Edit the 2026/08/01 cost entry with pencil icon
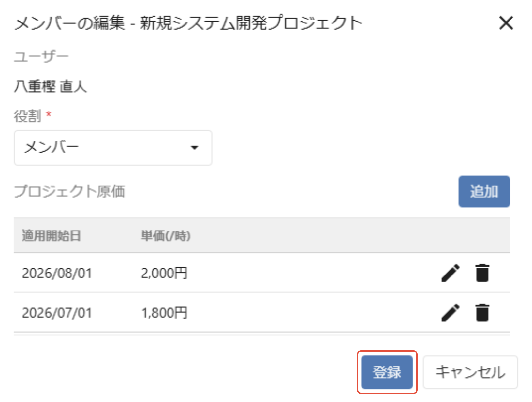Viewport: 532px width, 402px height. [x=451, y=273]
